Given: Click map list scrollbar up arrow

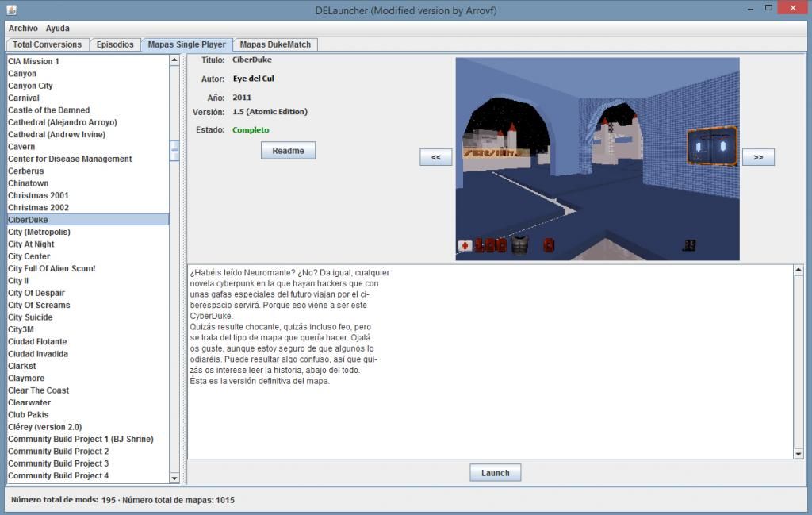Looking at the screenshot, I should 174,60.
